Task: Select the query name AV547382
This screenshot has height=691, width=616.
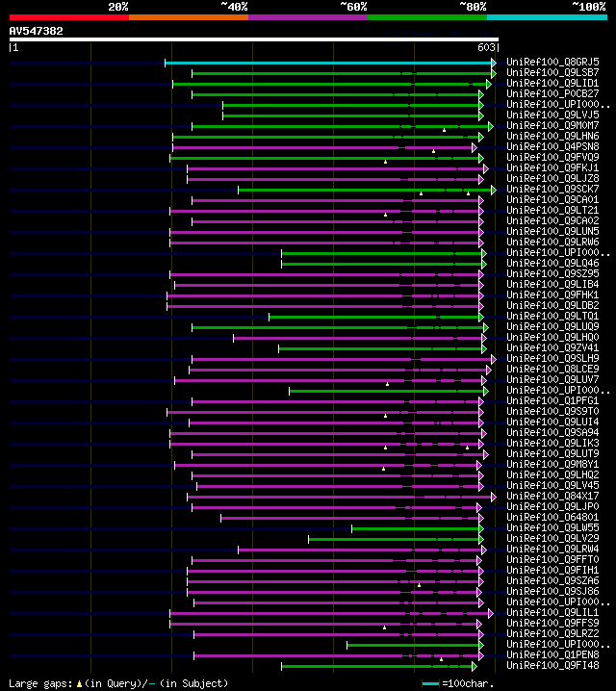Action: coord(37,31)
